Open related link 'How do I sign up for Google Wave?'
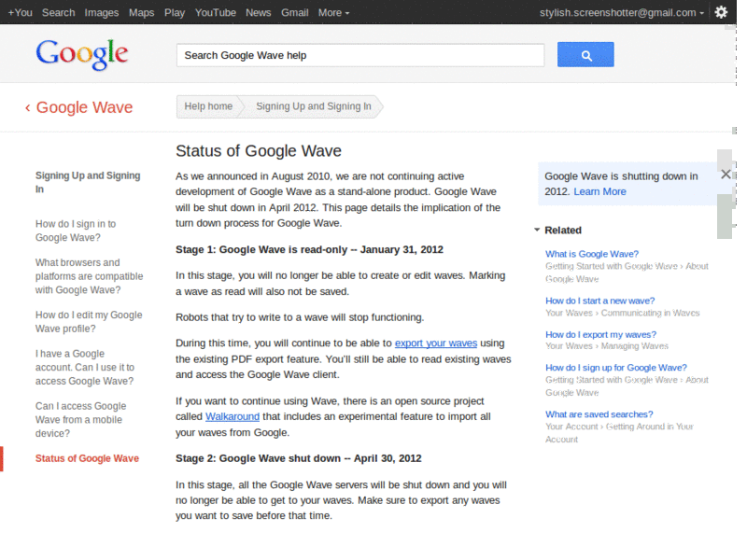Screen dimensions: 747x560 (x=616, y=368)
